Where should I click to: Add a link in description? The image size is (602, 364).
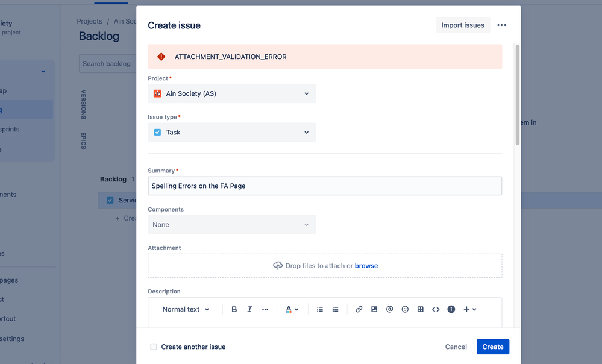click(359, 309)
